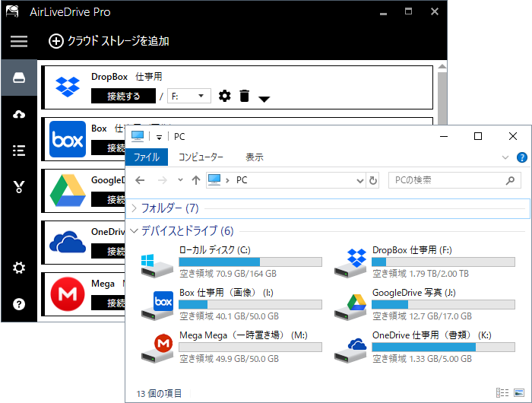Open the help question mark in sidebar
The height and width of the screenshot is (403, 532).
tap(19, 304)
